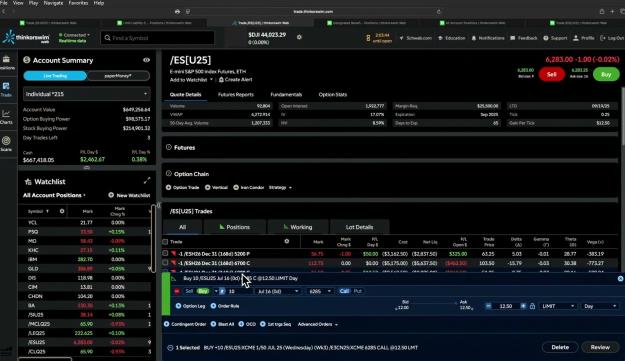
Task: Open Support in the header
Action: pyautogui.click(x=555, y=38)
